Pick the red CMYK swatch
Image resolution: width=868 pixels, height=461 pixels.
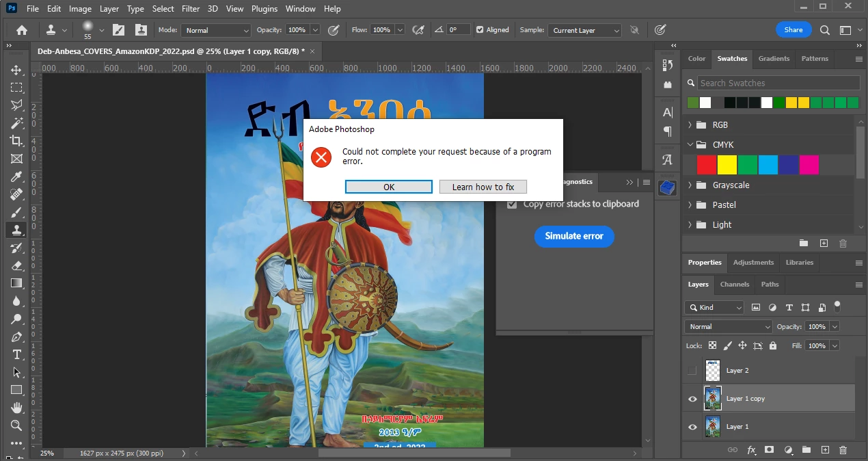706,165
